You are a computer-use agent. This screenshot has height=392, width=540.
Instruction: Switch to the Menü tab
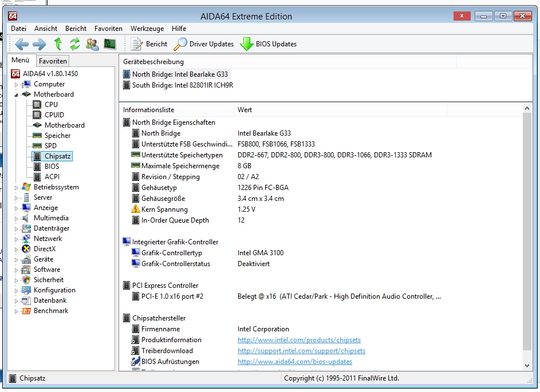point(20,60)
